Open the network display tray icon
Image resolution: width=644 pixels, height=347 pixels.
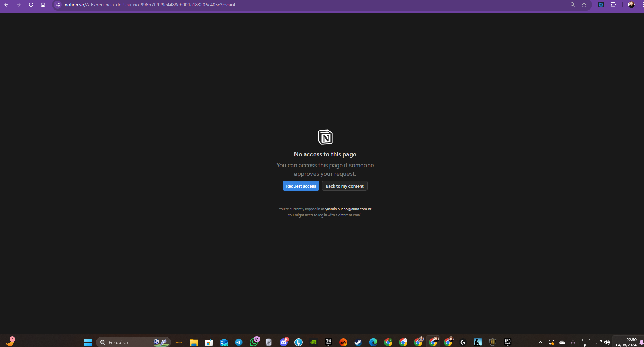(598, 342)
